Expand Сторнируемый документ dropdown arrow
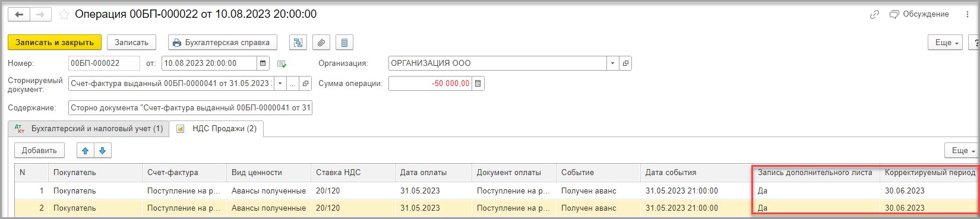 tap(280, 84)
